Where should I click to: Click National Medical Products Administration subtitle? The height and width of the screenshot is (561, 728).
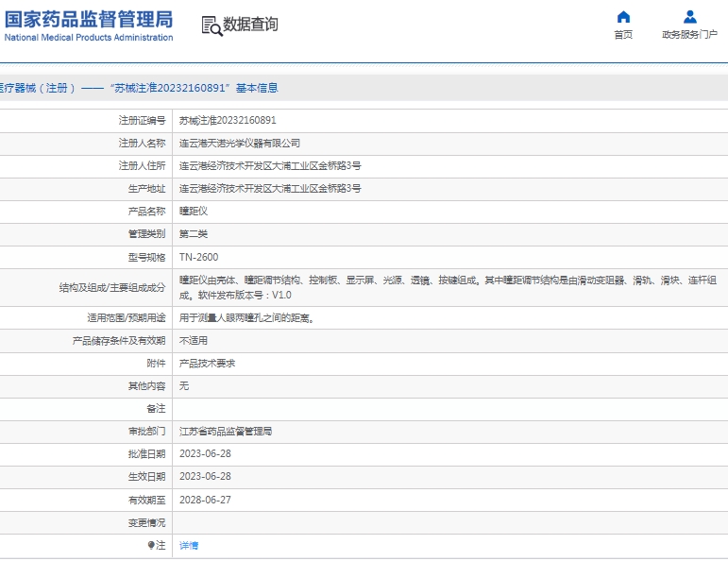[89, 38]
